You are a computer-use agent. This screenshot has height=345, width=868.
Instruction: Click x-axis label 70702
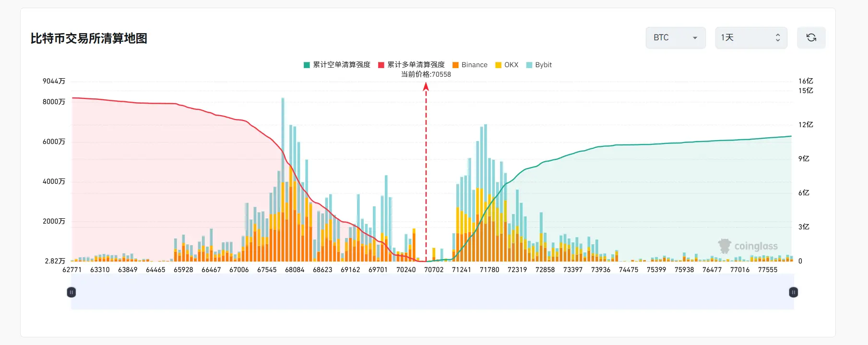click(x=434, y=270)
